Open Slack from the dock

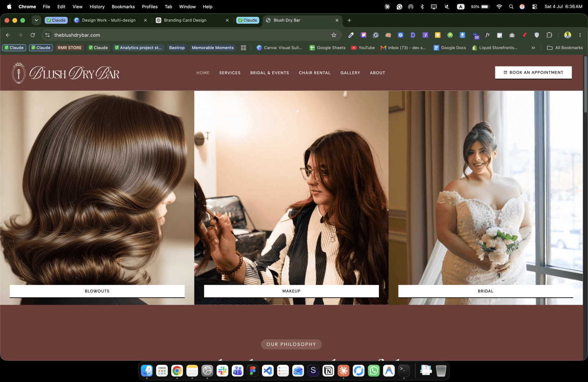coord(222,371)
